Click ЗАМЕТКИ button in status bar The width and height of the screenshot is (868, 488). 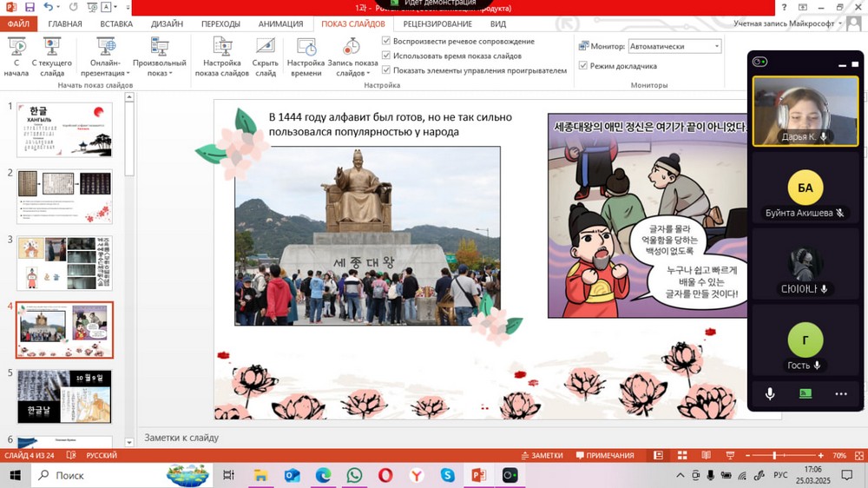click(542, 456)
